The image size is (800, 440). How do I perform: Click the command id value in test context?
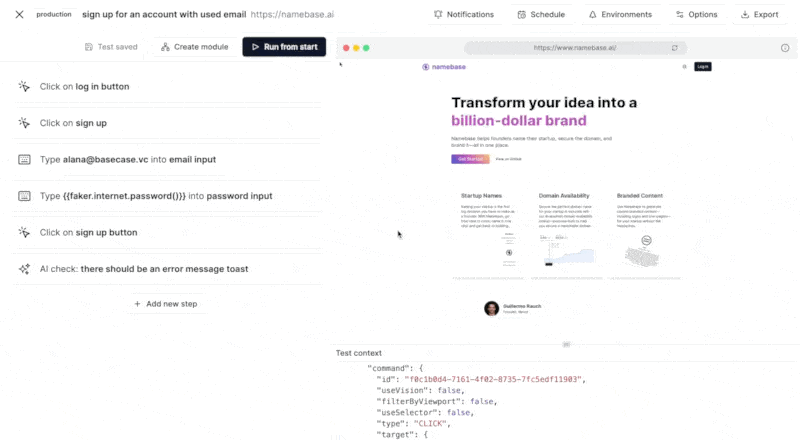pos(493,379)
